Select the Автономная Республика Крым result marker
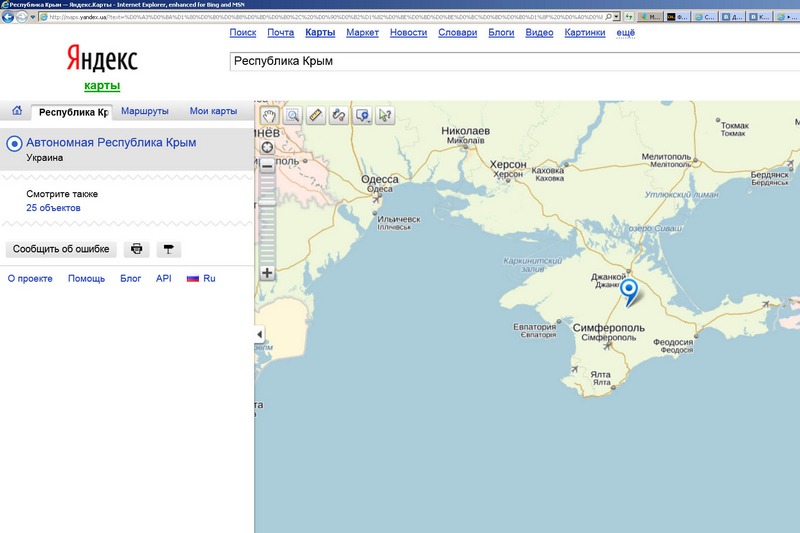The height and width of the screenshot is (533, 800). coord(14,144)
